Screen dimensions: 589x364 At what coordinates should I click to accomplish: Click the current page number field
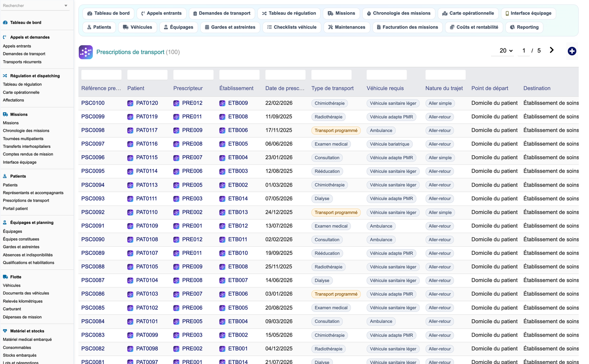coord(524,51)
